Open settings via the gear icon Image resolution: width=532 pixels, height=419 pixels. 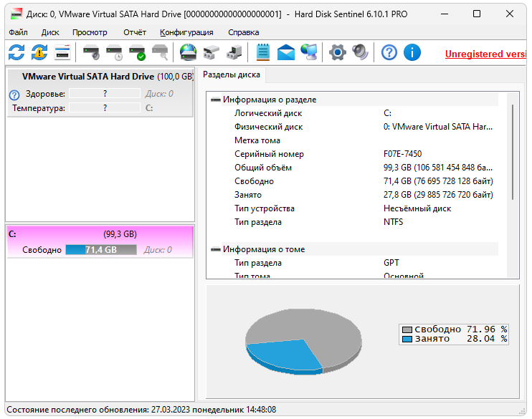(x=337, y=52)
